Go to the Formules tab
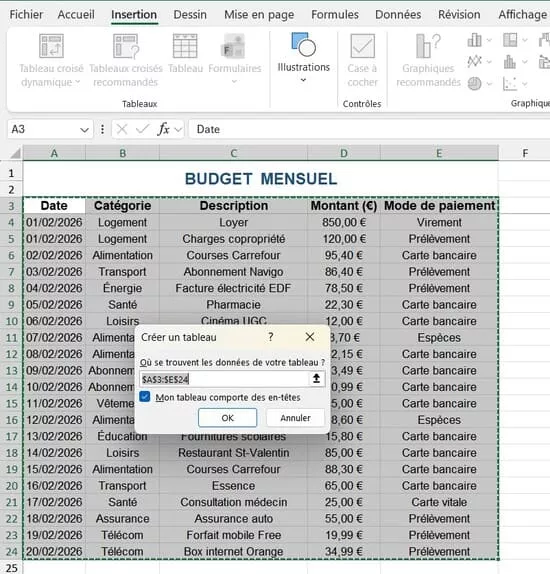The width and height of the screenshot is (550, 574). click(335, 15)
